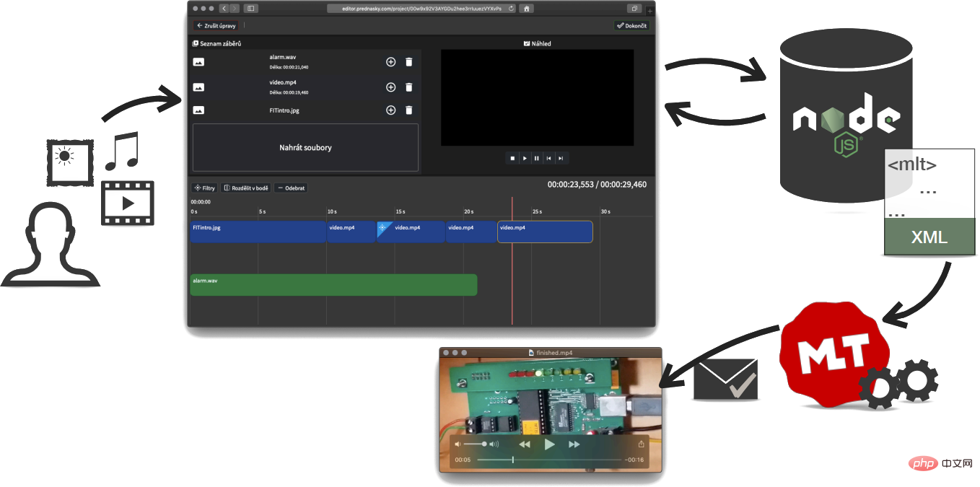Viewport: 980px width, 487px height.
Task: Click the Dokončit finish button
Action: click(x=632, y=25)
